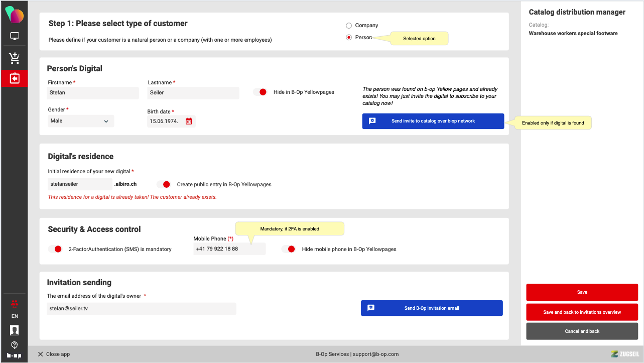Open the add-to-cart sidebar icon
This screenshot has width=644, height=363.
[15, 58]
